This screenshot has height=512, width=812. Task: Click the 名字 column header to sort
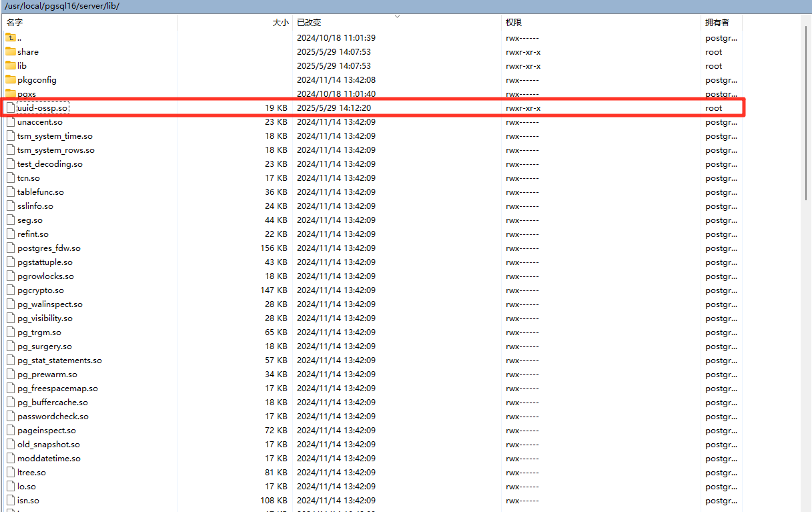click(x=15, y=22)
